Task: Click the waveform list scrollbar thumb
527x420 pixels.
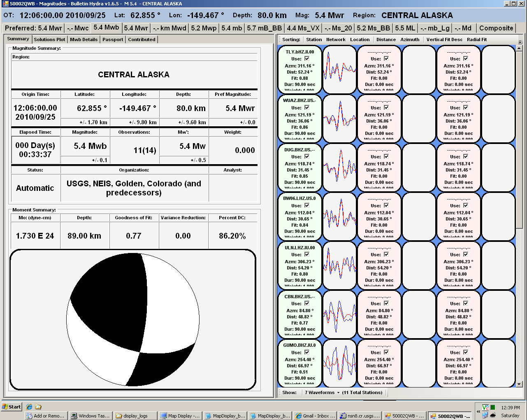Action: [x=519, y=140]
